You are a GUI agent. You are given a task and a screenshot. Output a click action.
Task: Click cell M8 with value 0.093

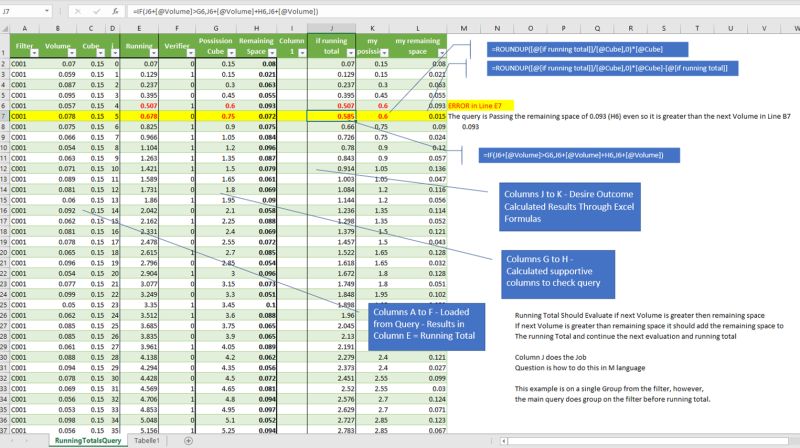[x=464, y=127]
